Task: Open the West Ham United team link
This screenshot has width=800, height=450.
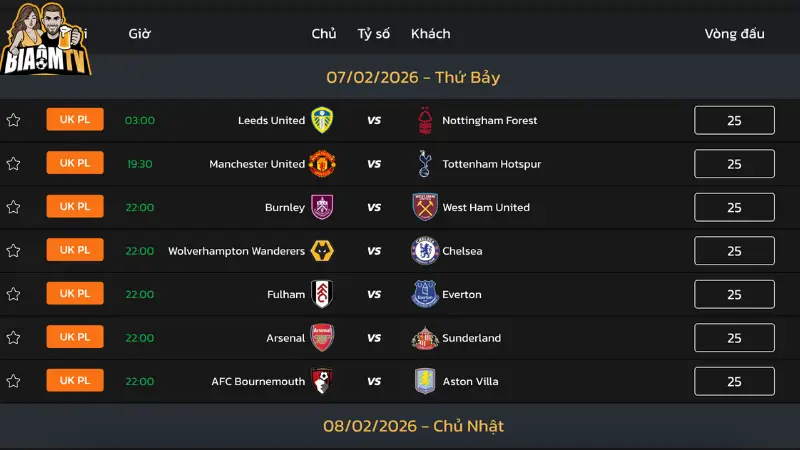Action: click(486, 207)
